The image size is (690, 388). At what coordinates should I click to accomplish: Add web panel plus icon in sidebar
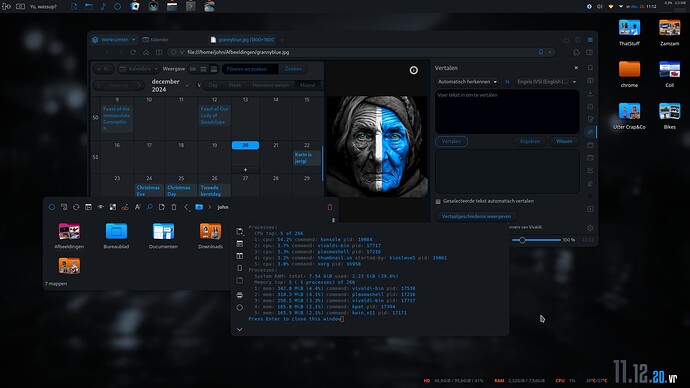[590, 209]
